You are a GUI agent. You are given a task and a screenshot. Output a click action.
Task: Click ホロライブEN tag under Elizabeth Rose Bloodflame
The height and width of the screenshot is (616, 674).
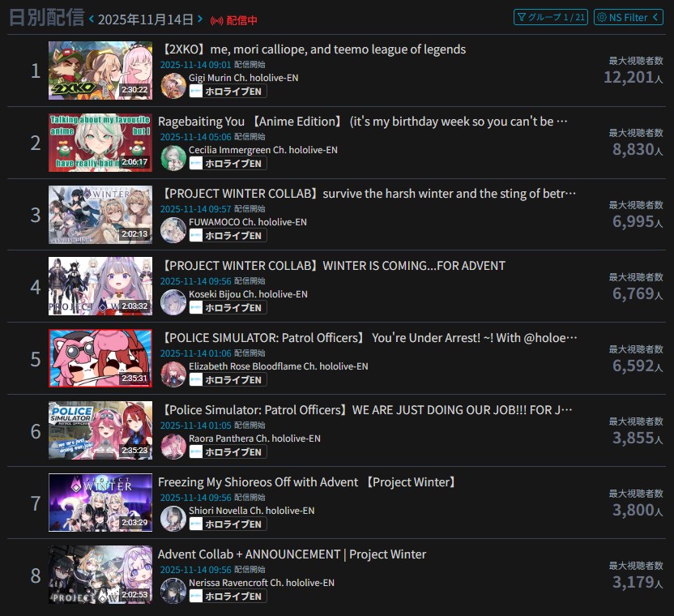[x=228, y=380]
